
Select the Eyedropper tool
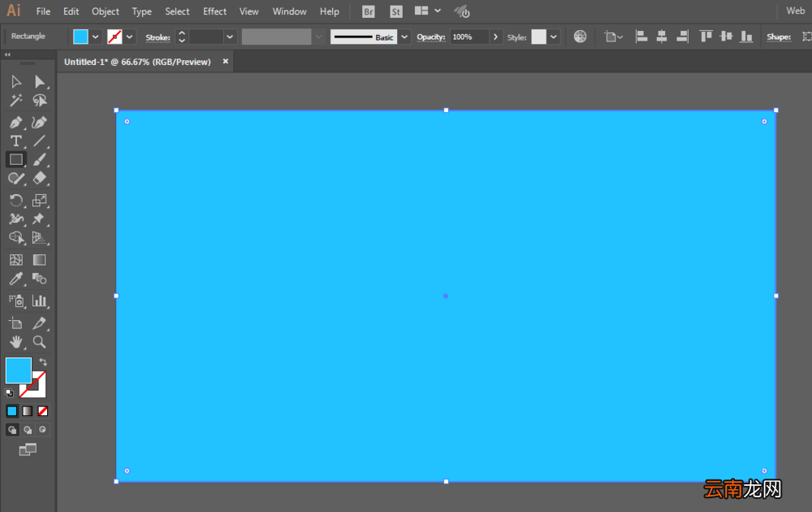tap(16, 279)
